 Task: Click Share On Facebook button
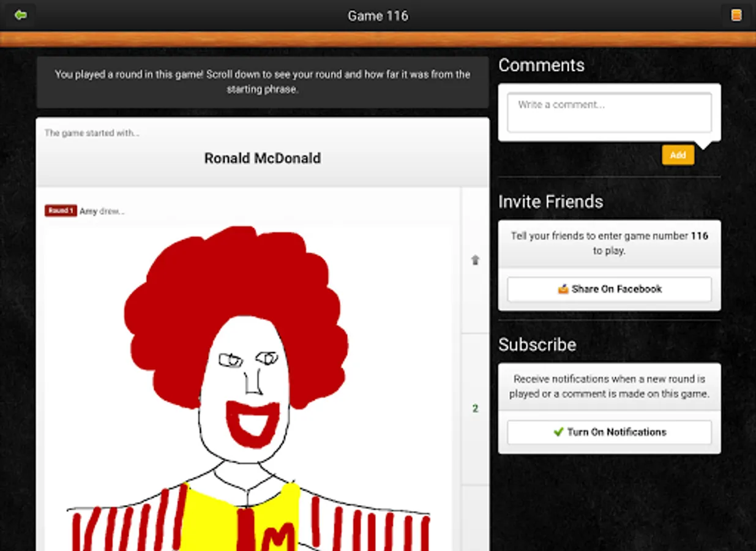(x=609, y=289)
